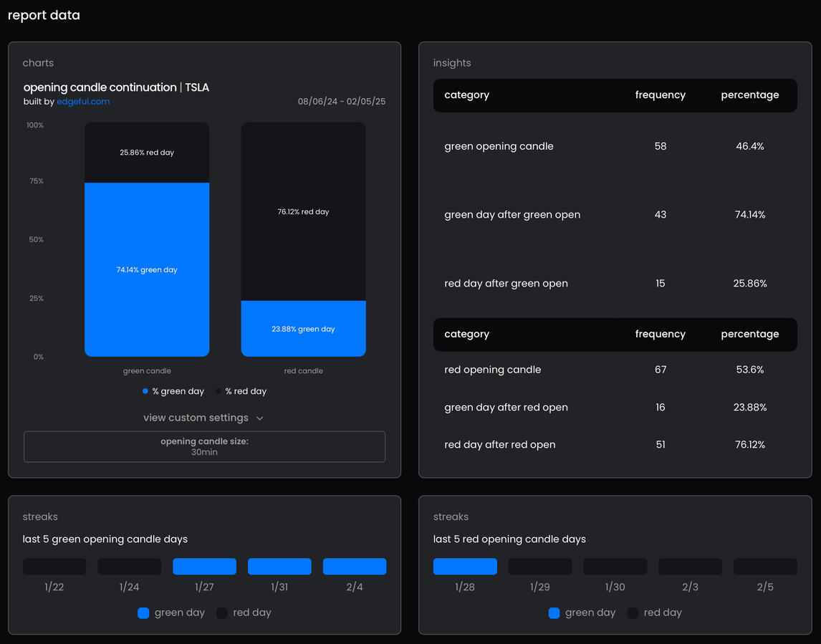
Task: Select the red day after red open row
Action: [615, 445]
